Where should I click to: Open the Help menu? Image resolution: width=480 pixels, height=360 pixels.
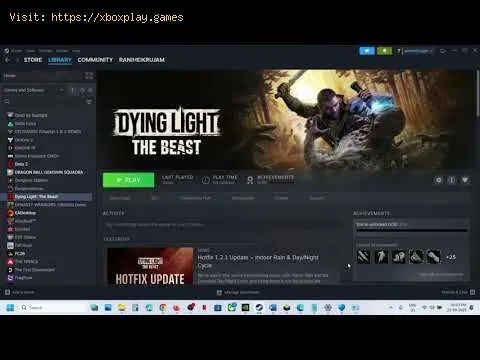pyautogui.click(x=76, y=51)
